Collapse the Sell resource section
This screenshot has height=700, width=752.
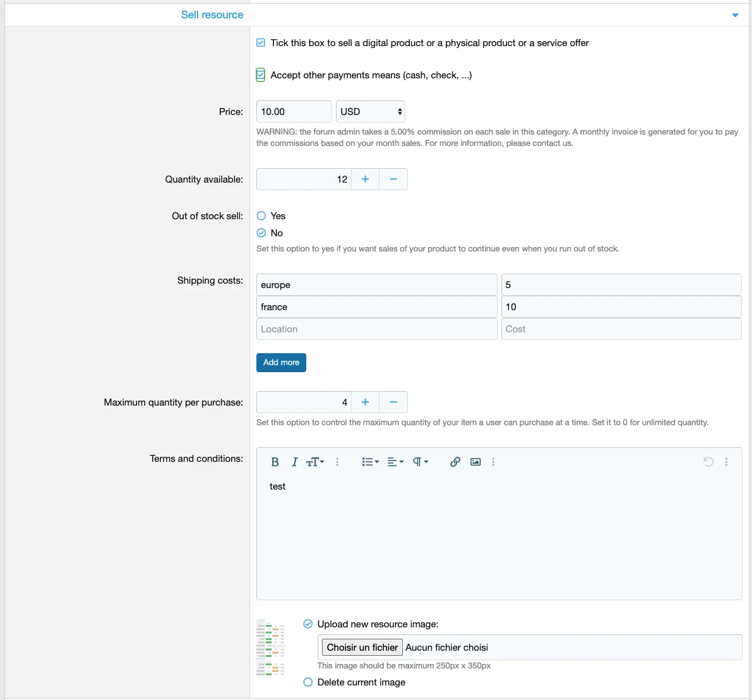click(735, 15)
